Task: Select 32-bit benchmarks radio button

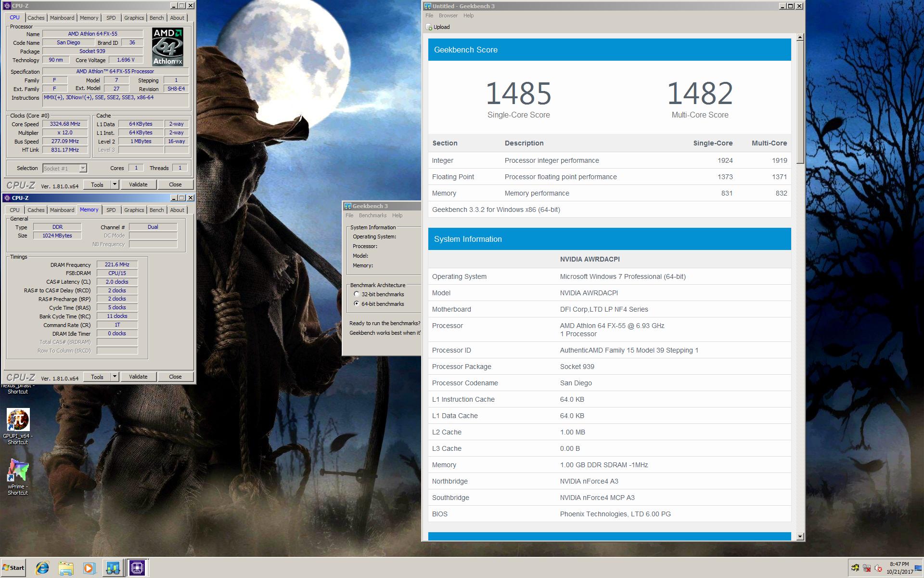Action: pyautogui.click(x=357, y=294)
